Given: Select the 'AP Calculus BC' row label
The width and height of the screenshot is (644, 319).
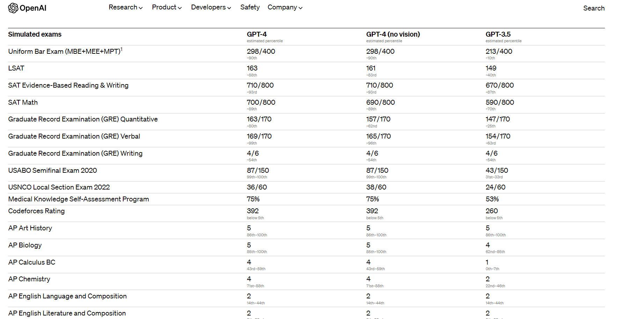Looking at the screenshot, I should tap(32, 262).
